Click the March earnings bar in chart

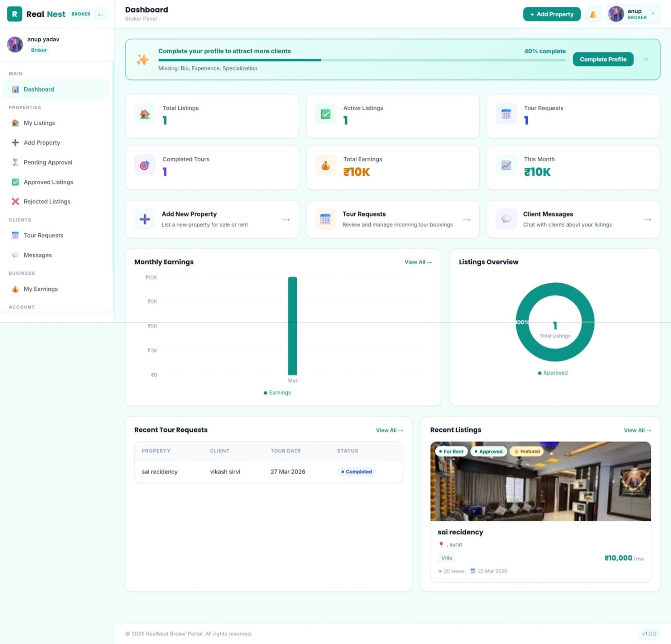[292, 326]
